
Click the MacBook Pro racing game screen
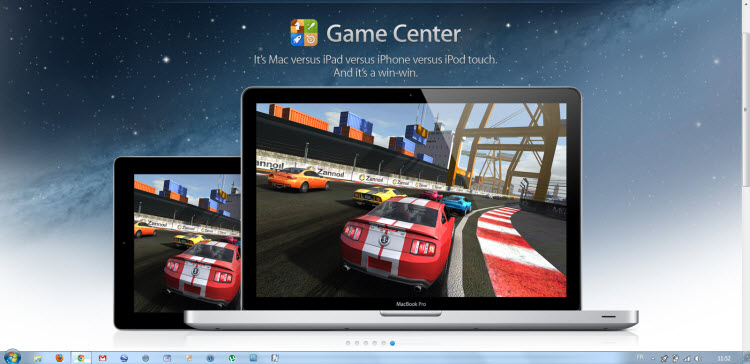[411, 200]
